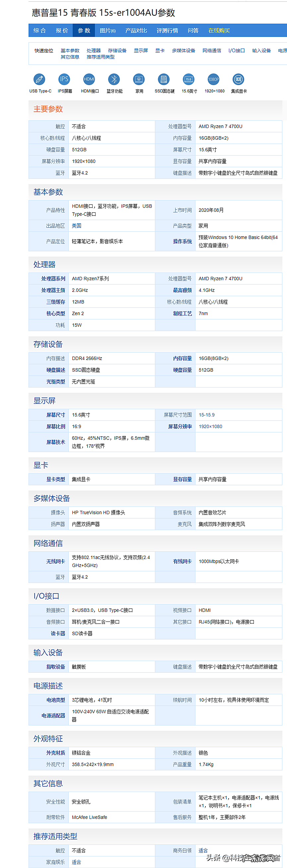
Task: Jump to 推荐适用类型 quick link
Action: pyautogui.click(x=101, y=57)
